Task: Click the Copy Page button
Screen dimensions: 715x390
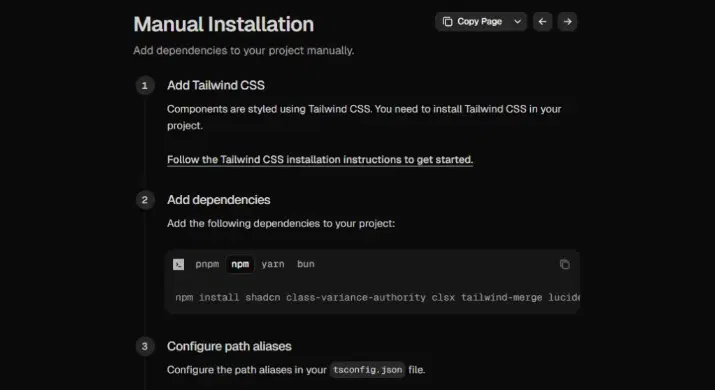Action: click(472, 21)
